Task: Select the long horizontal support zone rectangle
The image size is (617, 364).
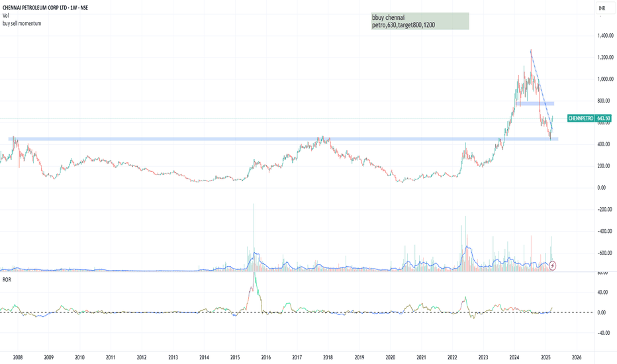Action: click(x=283, y=139)
